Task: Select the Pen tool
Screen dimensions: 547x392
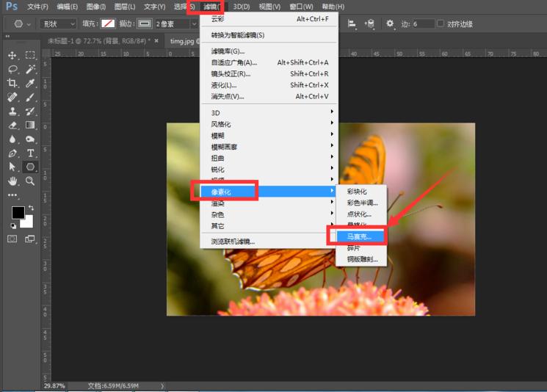Action: [x=12, y=153]
